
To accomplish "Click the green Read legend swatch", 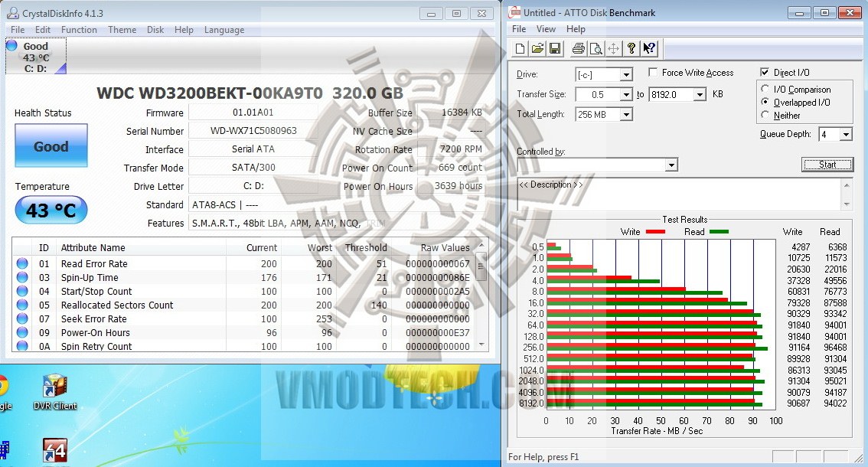I will pos(719,231).
